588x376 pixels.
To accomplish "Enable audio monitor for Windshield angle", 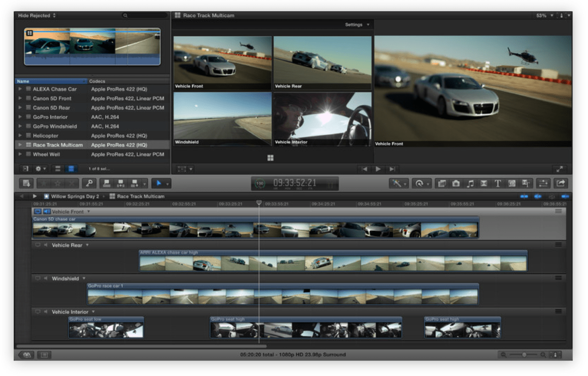I will [46, 279].
